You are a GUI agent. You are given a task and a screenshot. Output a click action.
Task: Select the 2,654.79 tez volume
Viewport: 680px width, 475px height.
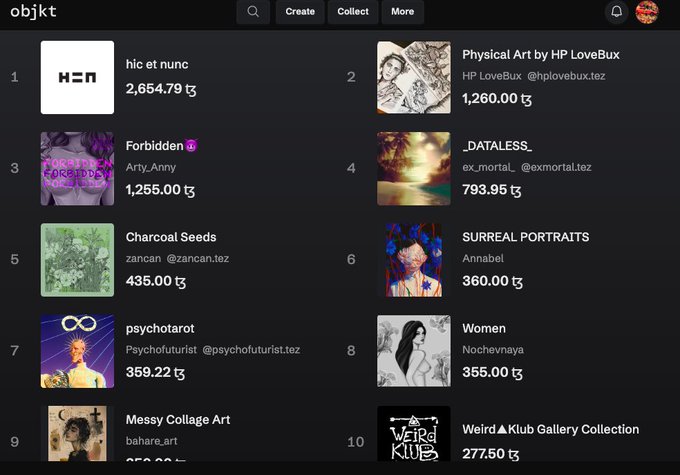pyautogui.click(x=161, y=89)
